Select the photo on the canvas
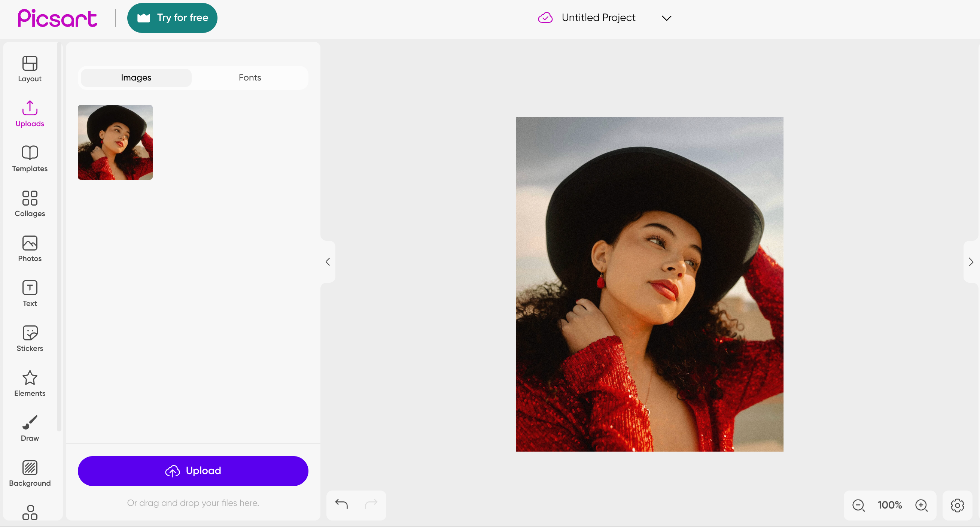Screen dimensions: 980x528 tap(649, 284)
